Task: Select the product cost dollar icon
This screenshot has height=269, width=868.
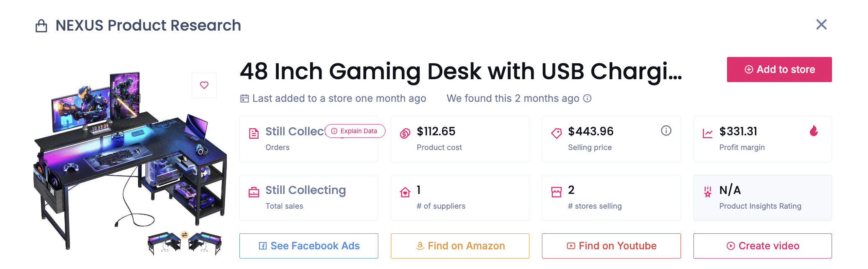Action: point(404,132)
